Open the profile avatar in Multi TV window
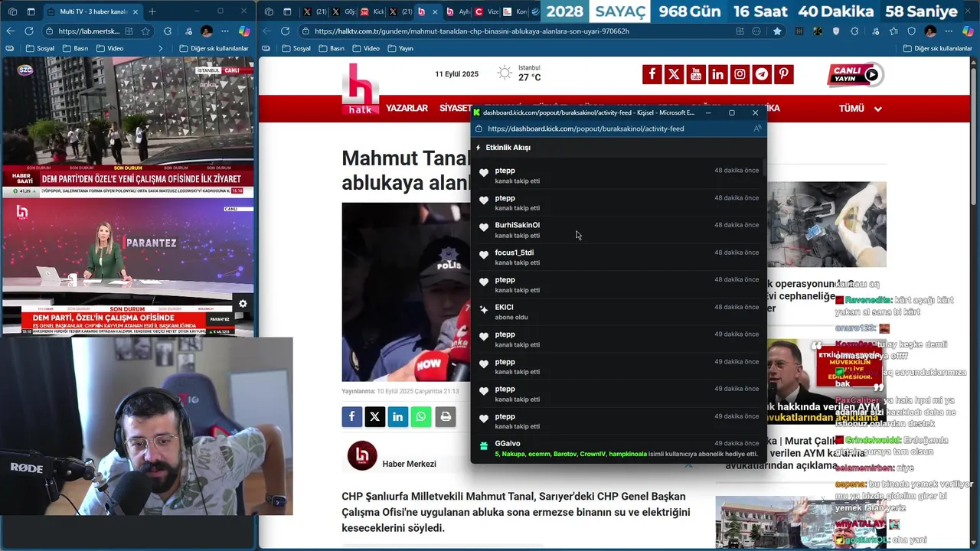Screen dimensions: 980x551 (207, 31)
